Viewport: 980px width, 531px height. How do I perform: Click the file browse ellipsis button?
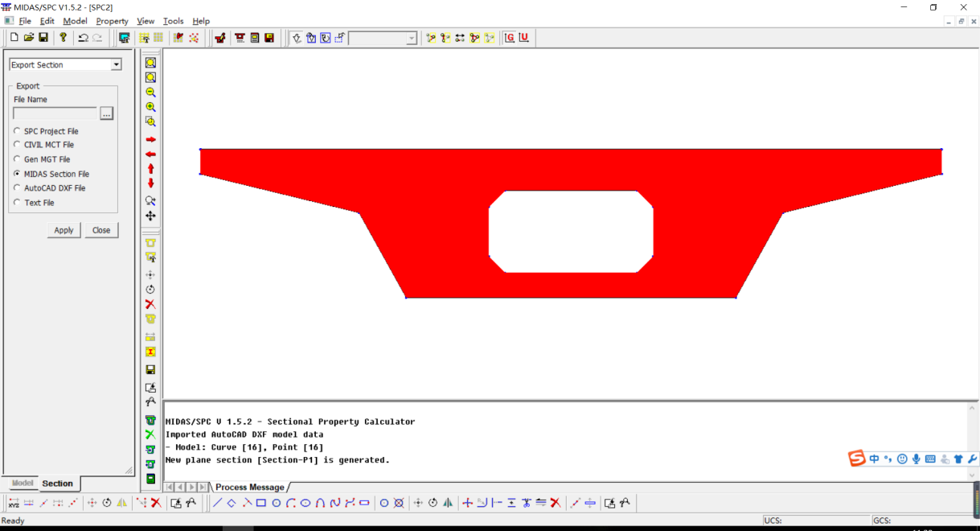click(107, 114)
